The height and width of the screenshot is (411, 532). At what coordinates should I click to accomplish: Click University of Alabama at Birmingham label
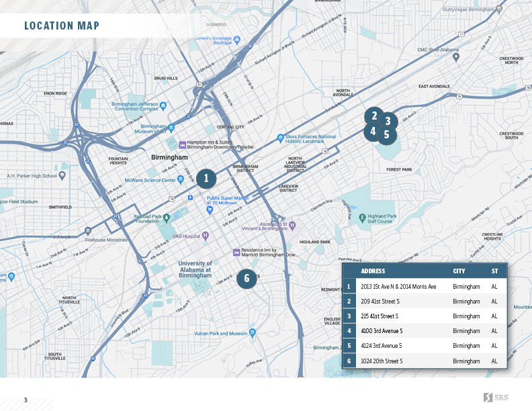pos(195,269)
